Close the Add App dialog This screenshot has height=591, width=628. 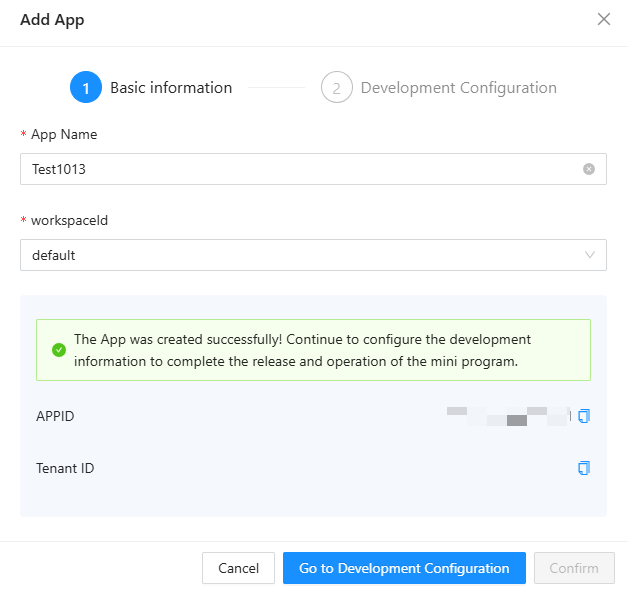click(x=604, y=20)
